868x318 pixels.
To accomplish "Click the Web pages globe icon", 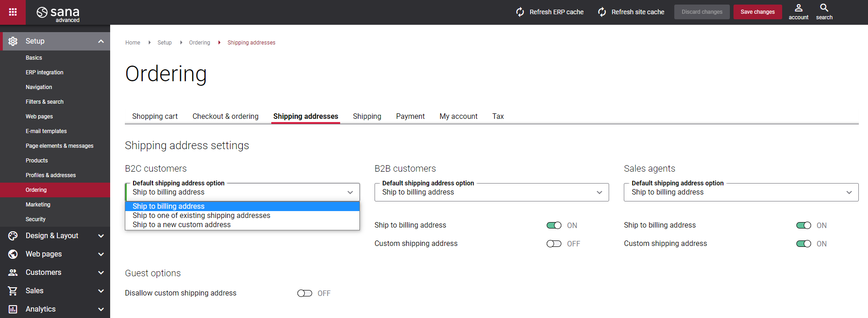I will point(13,254).
